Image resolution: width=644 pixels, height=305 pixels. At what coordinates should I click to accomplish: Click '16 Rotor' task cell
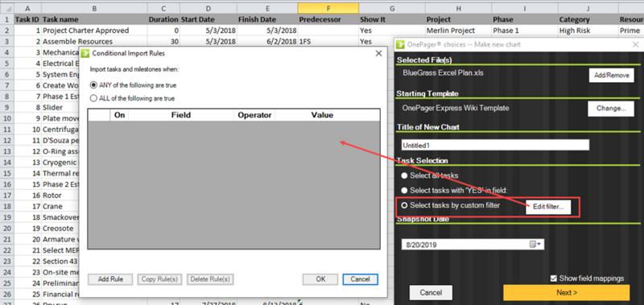tap(60, 196)
